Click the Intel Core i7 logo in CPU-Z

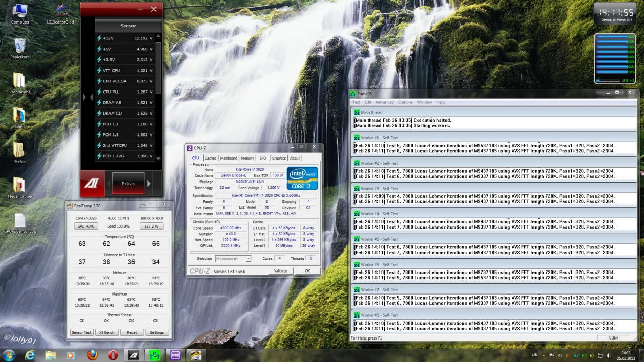click(x=302, y=178)
